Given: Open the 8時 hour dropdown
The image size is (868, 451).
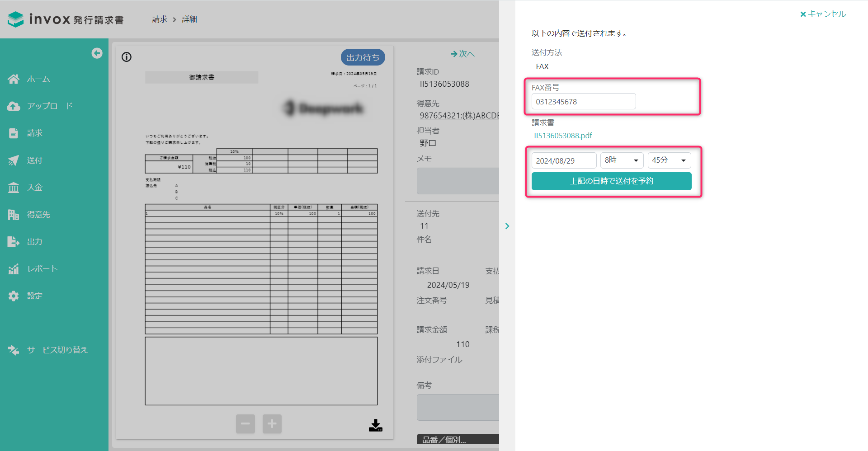Looking at the screenshot, I should (x=622, y=160).
